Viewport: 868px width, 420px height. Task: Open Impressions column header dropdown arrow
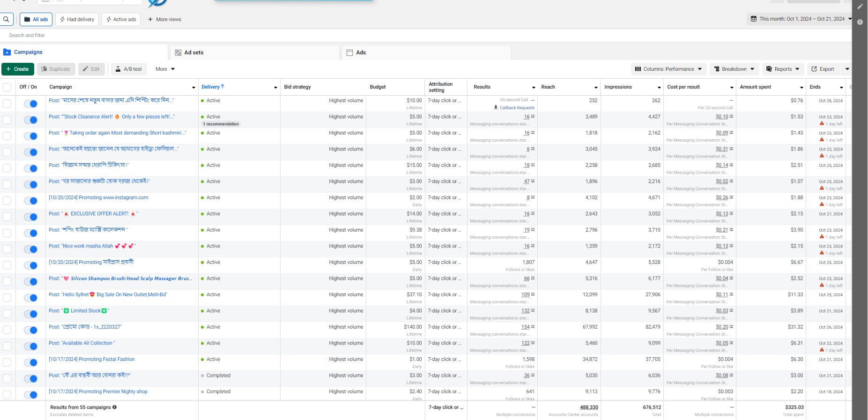click(x=659, y=88)
